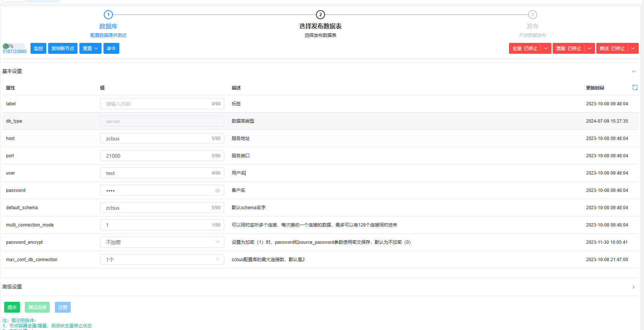Collapse the 基本设置 section chevron
The height and width of the screenshot is (330, 644).
click(x=633, y=71)
